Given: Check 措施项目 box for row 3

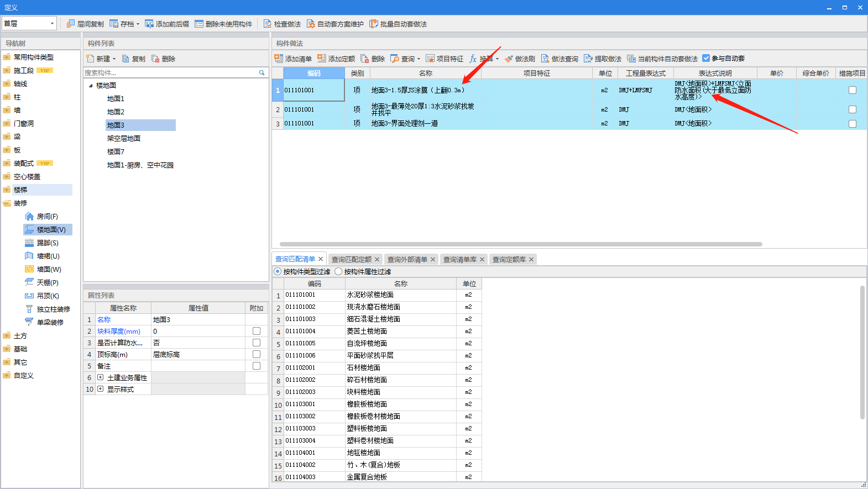Looking at the screenshot, I should coord(853,124).
